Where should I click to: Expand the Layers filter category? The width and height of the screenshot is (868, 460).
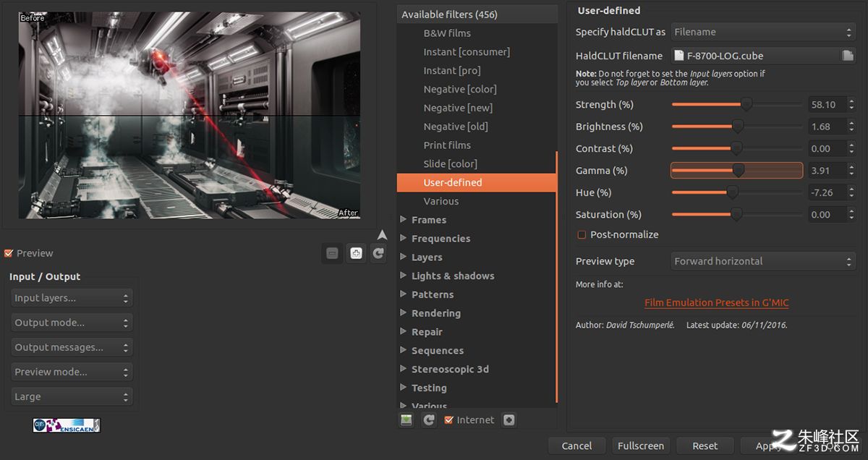[404, 257]
